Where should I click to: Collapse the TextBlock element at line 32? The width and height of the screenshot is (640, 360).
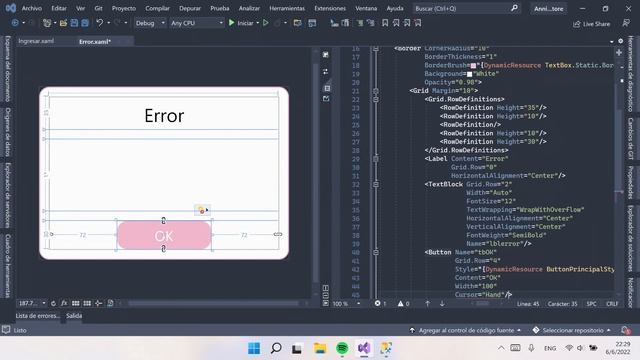376,184
